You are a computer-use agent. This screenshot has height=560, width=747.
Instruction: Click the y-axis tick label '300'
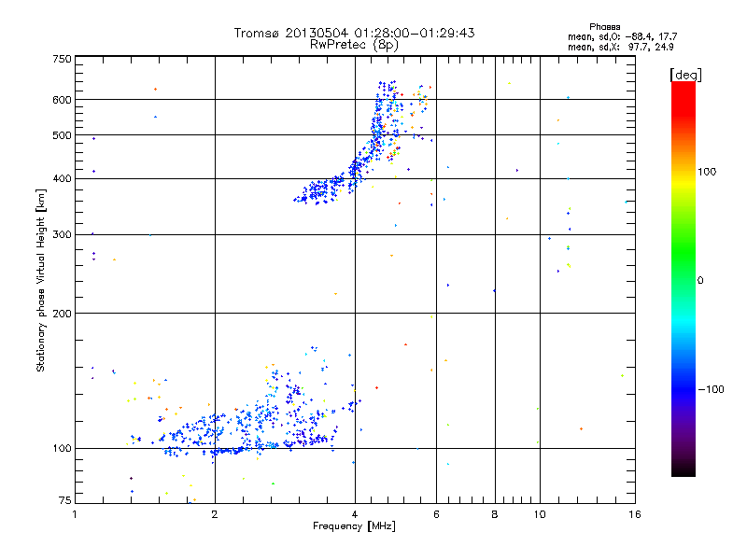[63, 235]
